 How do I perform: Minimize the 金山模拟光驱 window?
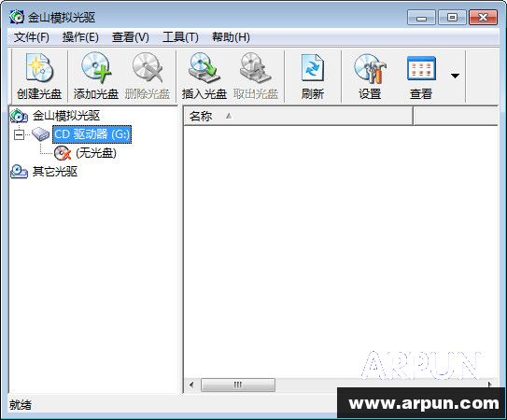421,18
